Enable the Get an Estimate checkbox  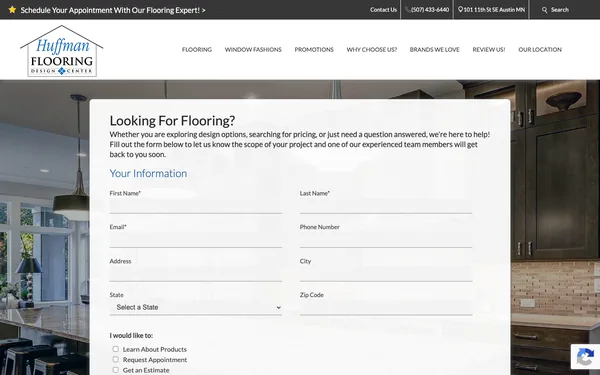tap(116, 370)
